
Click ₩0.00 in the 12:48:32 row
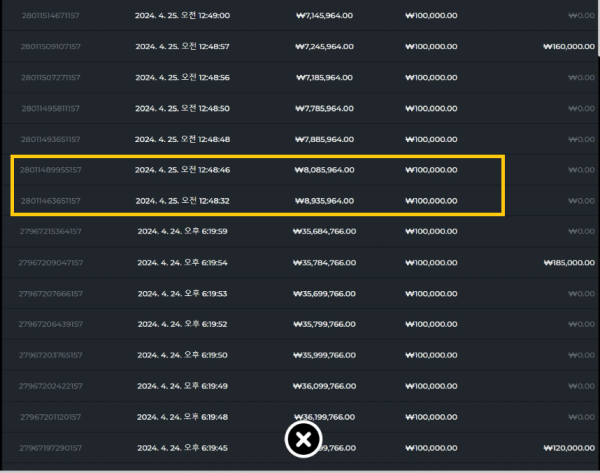582,201
